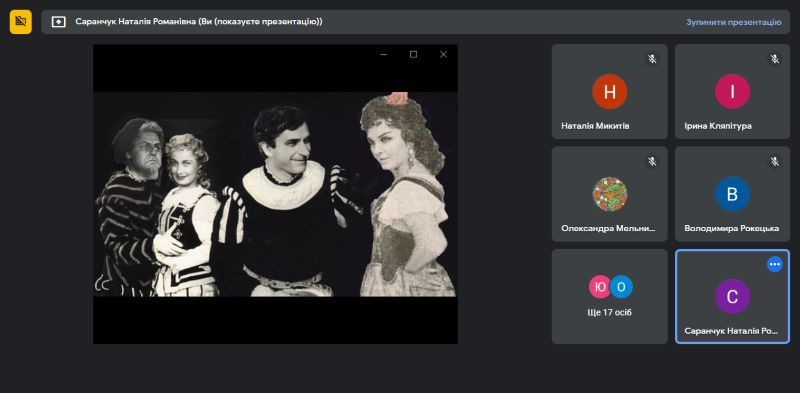Screen dimensions: 800x393
Task: Click the name label Ірина Кляпітура
Action: [x=718, y=126]
